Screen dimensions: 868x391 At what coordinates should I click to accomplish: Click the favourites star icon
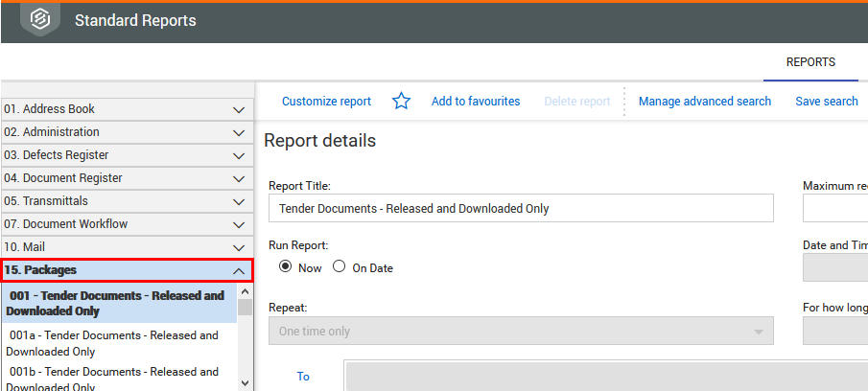pyautogui.click(x=401, y=102)
